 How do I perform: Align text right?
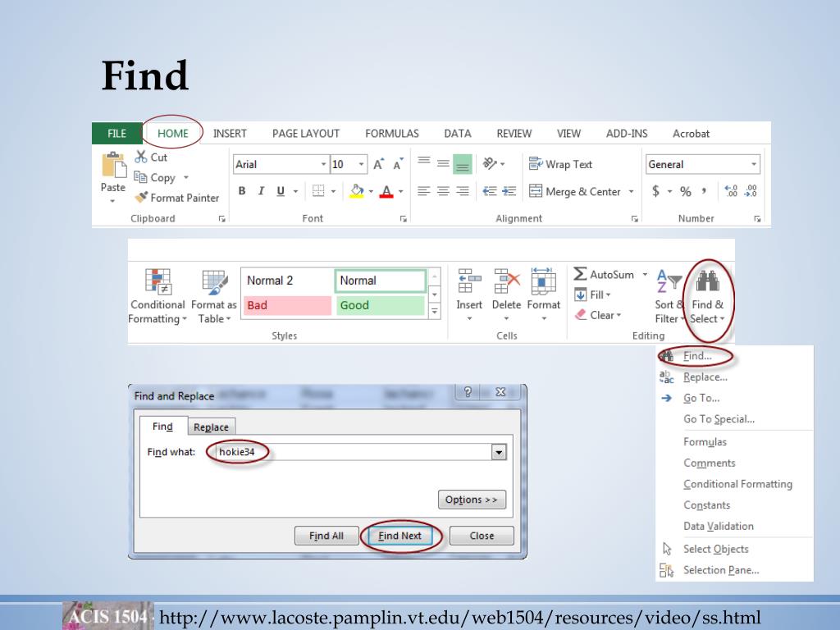(x=463, y=191)
